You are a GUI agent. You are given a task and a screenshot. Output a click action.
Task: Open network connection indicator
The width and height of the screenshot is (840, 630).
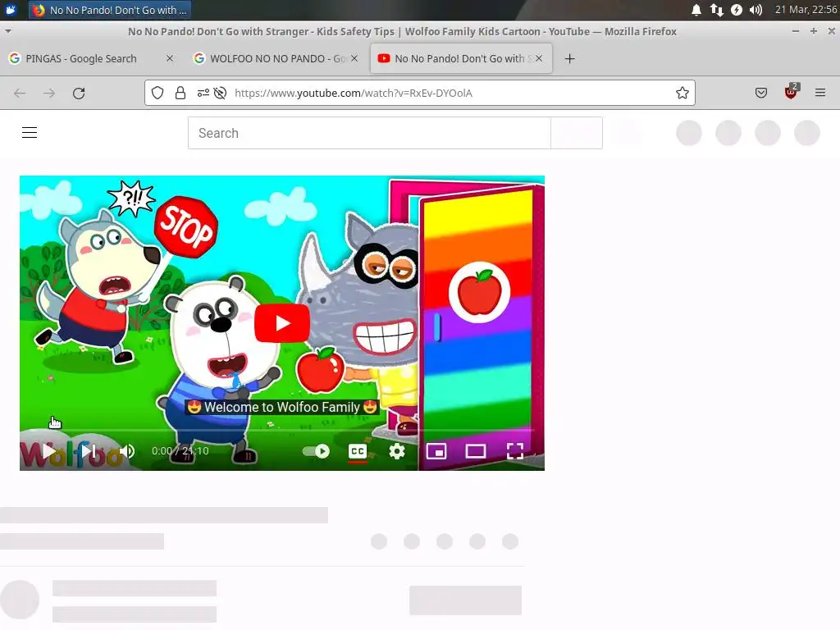coord(716,10)
